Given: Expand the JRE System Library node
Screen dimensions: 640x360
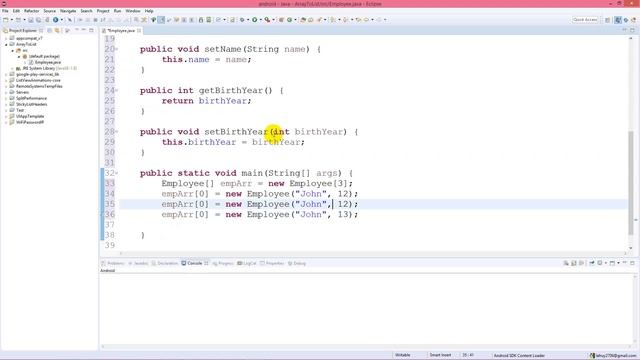Looking at the screenshot, I should click(13, 68).
